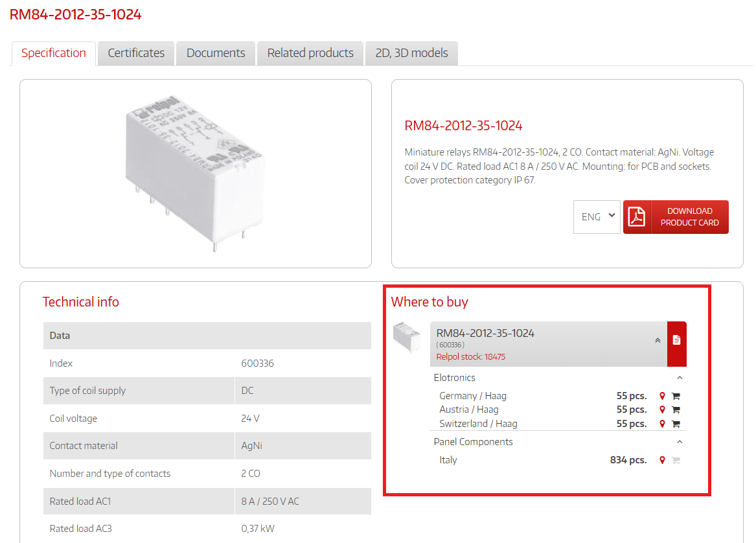The width and height of the screenshot is (756, 543).
Task: Click the Germany / Haag map pin icon
Action: coord(662,396)
